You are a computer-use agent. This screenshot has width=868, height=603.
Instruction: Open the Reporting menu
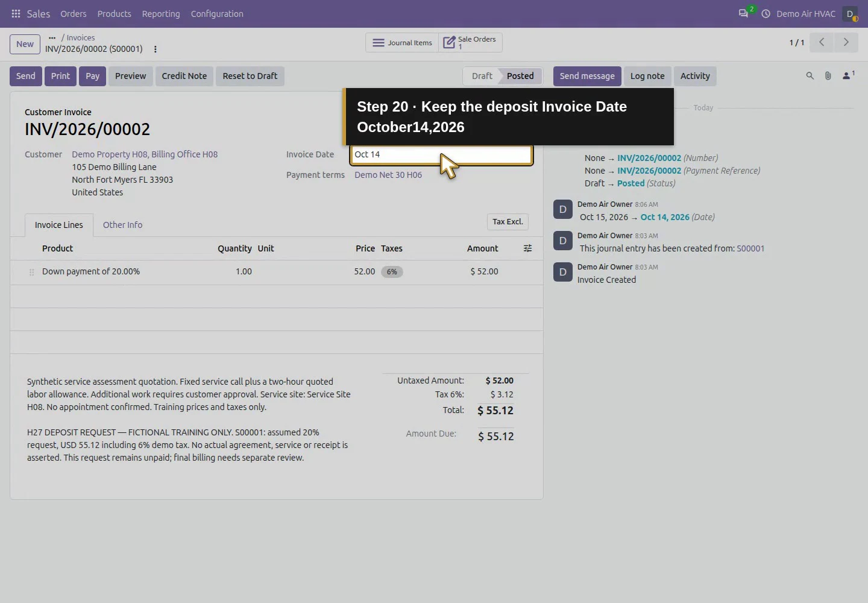pyautogui.click(x=161, y=13)
